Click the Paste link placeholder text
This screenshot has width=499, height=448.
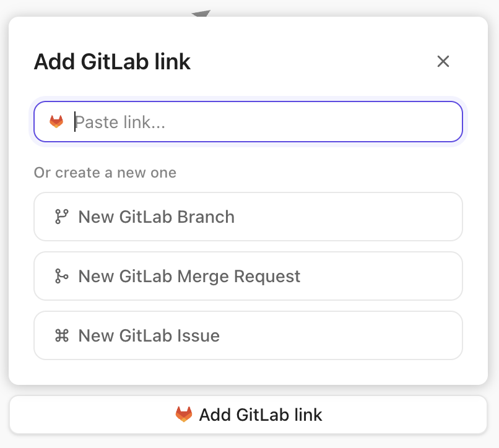pos(121,122)
